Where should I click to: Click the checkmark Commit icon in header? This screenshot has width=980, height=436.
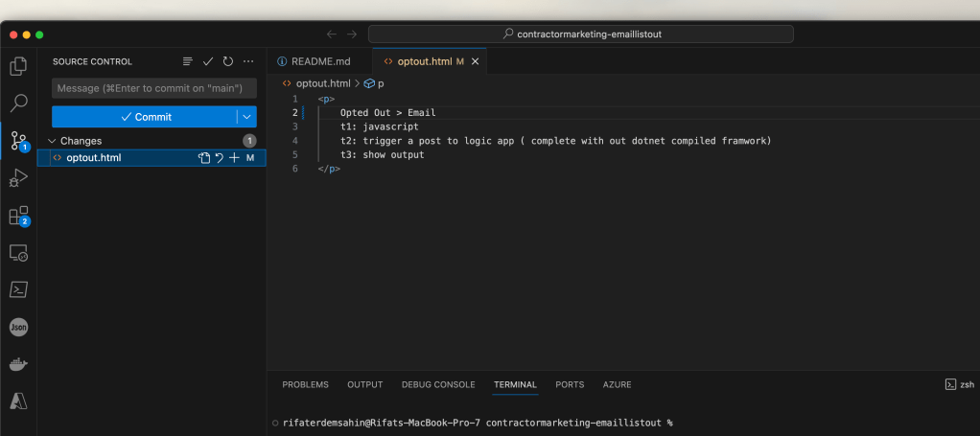coord(208,61)
